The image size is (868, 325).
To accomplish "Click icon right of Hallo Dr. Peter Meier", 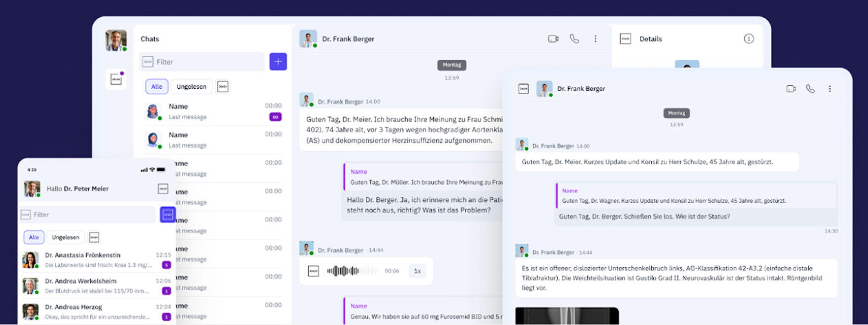I will pos(163,188).
